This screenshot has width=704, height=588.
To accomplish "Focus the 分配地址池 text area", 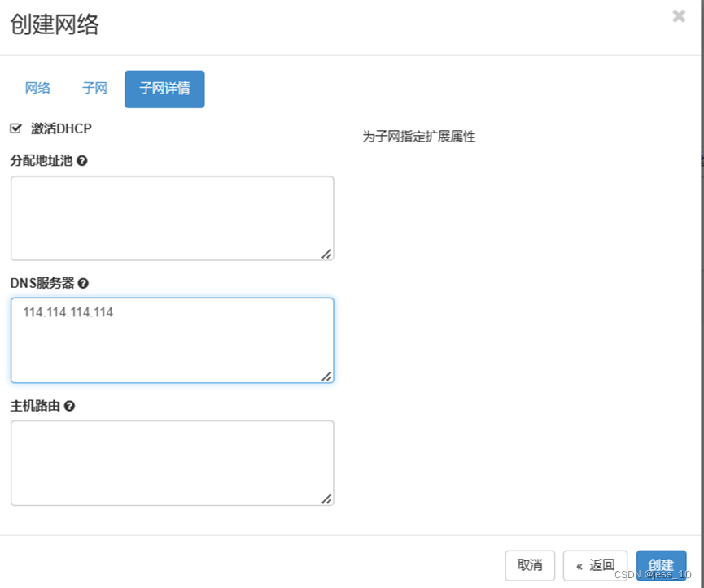I will (172, 218).
